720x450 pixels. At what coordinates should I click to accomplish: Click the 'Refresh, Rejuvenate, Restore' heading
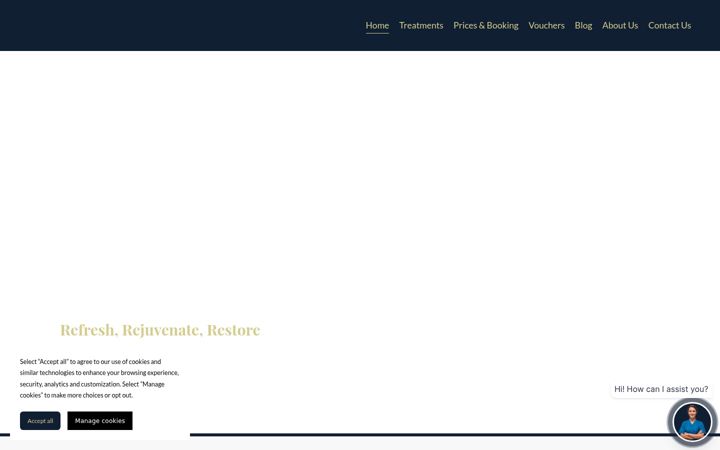[x=160, y=330]
